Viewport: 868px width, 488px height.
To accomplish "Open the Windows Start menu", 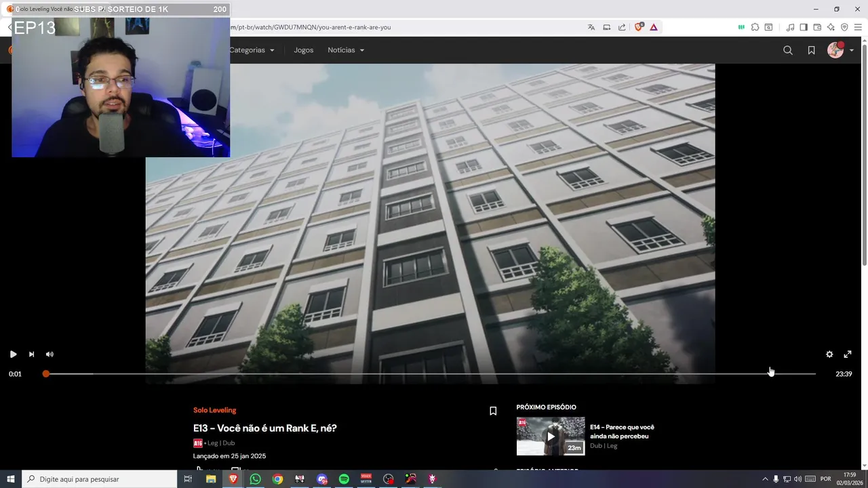I will (11, 479).
